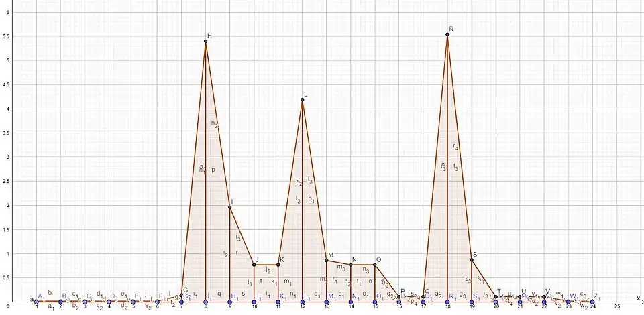
Task: Click point P near the x-axis
Action: coord(399,297)
